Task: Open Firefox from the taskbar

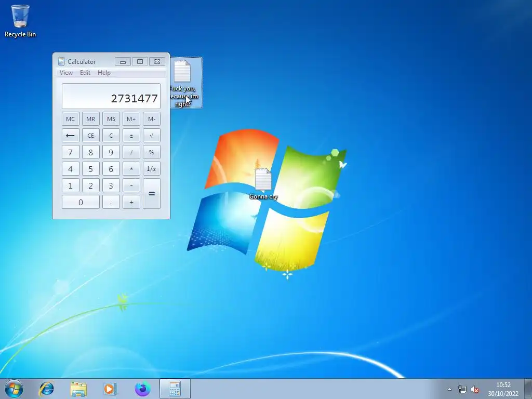Action: coord(142,389)
